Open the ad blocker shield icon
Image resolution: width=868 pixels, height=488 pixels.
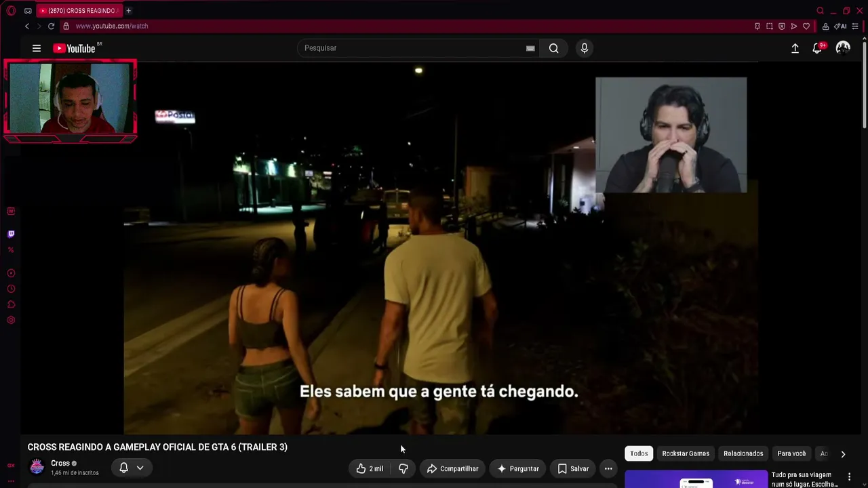tap(782, 26)
